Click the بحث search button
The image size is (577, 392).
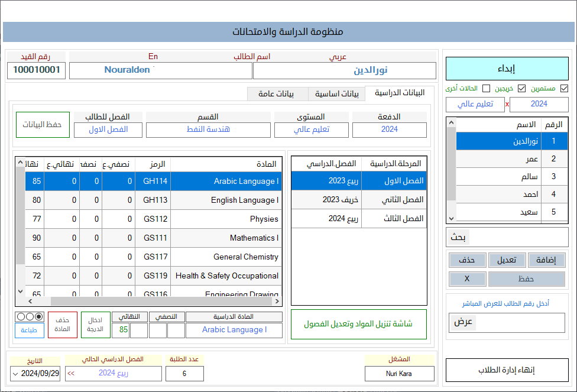(458, 238)
